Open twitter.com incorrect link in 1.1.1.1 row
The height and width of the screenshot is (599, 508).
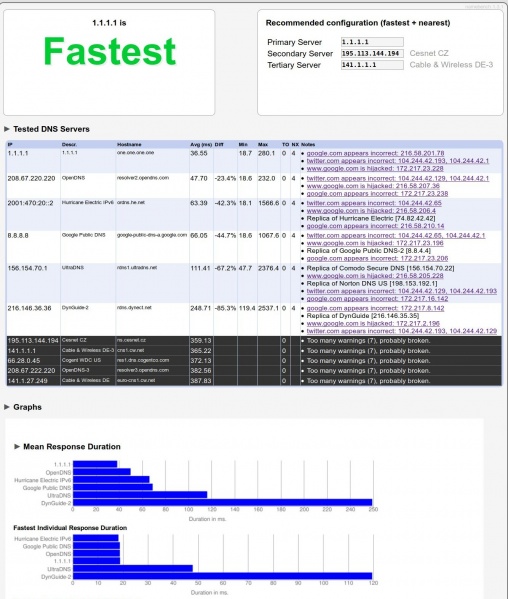pyautogui.click(x=398, y=161)
